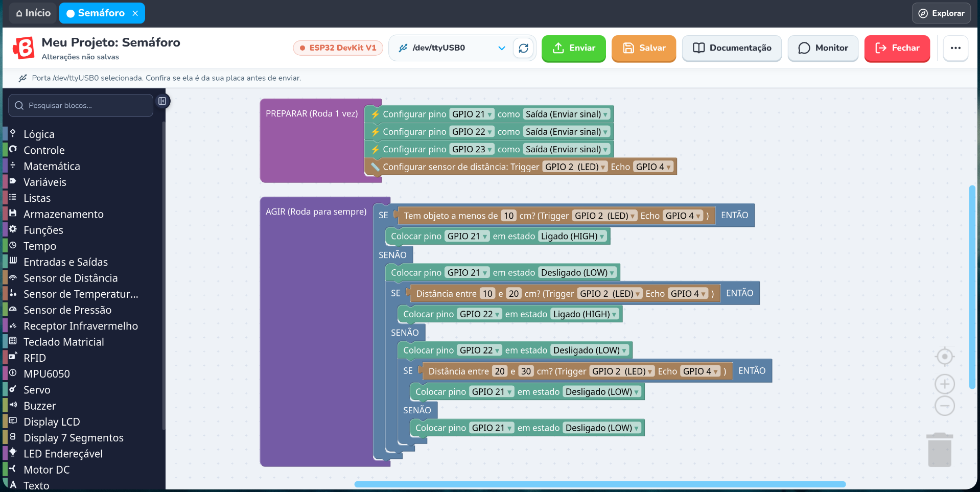Click the vertical workspace scrollbar
Viewport: 980px width, 492px height.
972,287
